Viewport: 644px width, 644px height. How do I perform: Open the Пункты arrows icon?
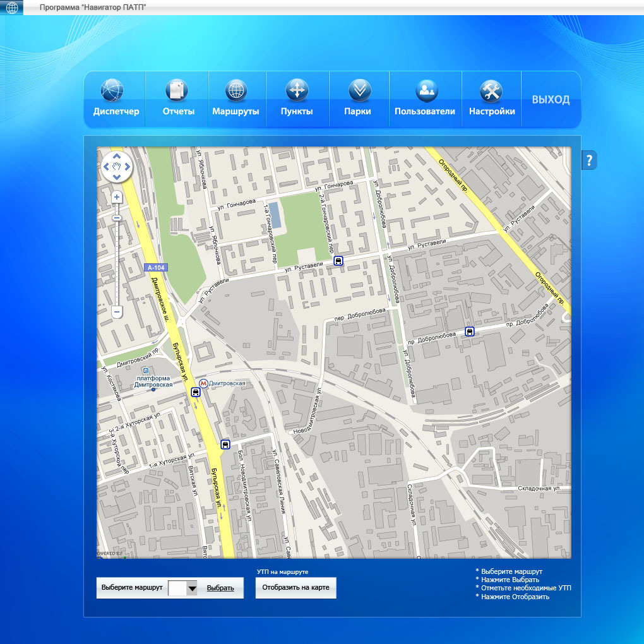(x=297, y=90)
